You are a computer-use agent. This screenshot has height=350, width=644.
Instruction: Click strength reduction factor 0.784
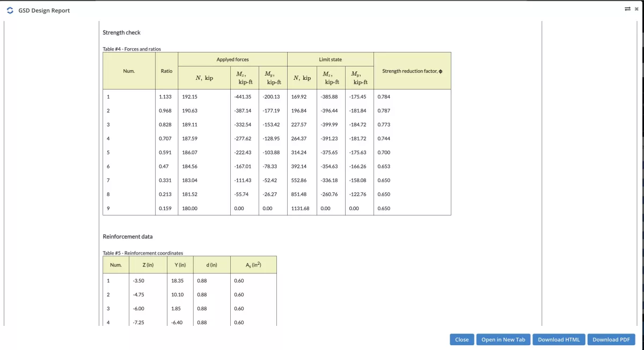tap(384, 96)
